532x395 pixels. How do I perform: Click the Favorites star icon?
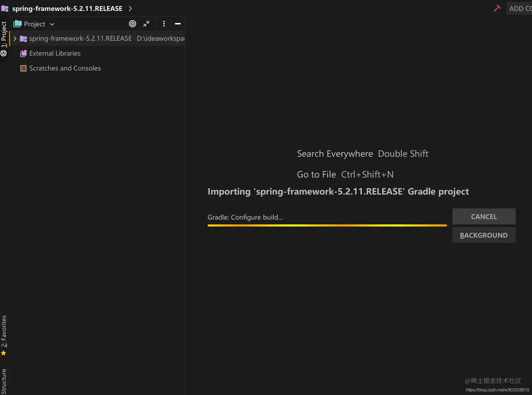tap(4, 353)
